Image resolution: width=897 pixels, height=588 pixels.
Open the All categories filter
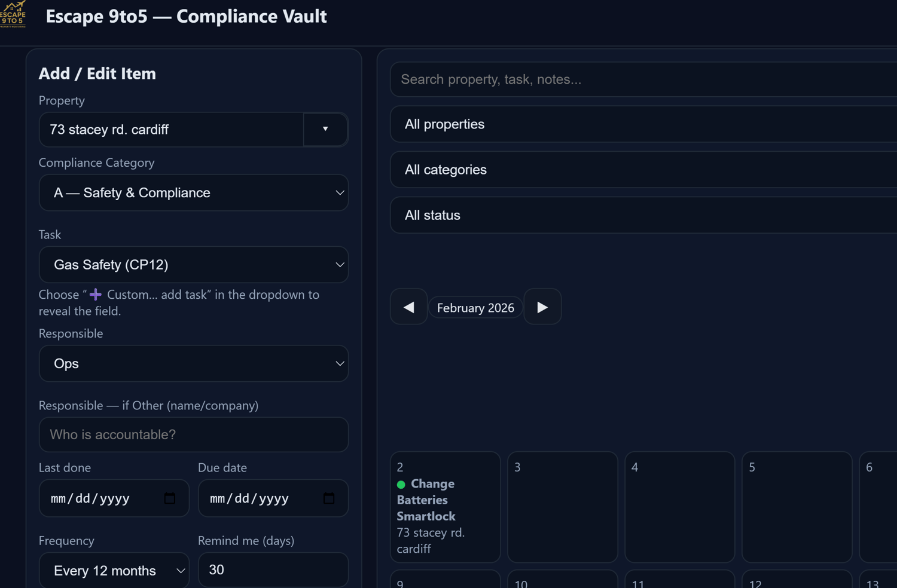point(643,170)
